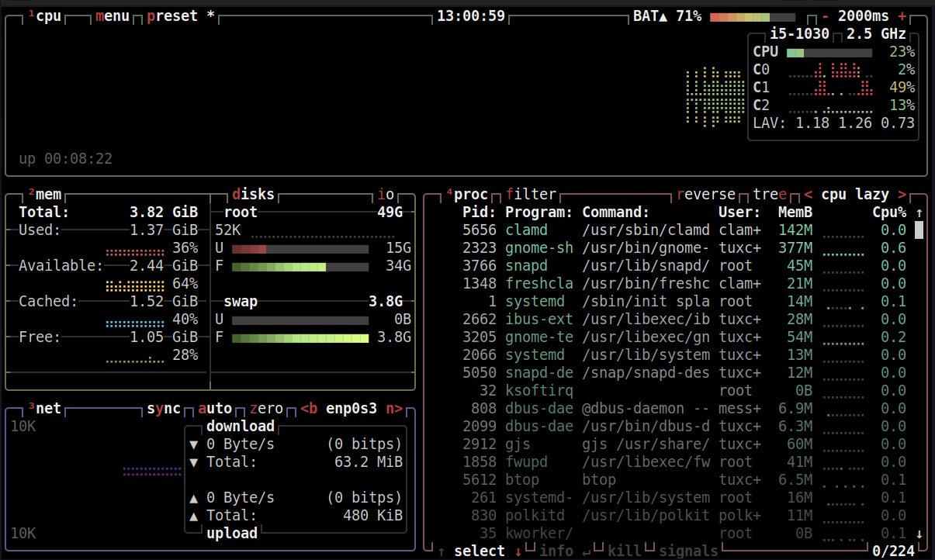Toggle process tree view

tap(770, 194)
